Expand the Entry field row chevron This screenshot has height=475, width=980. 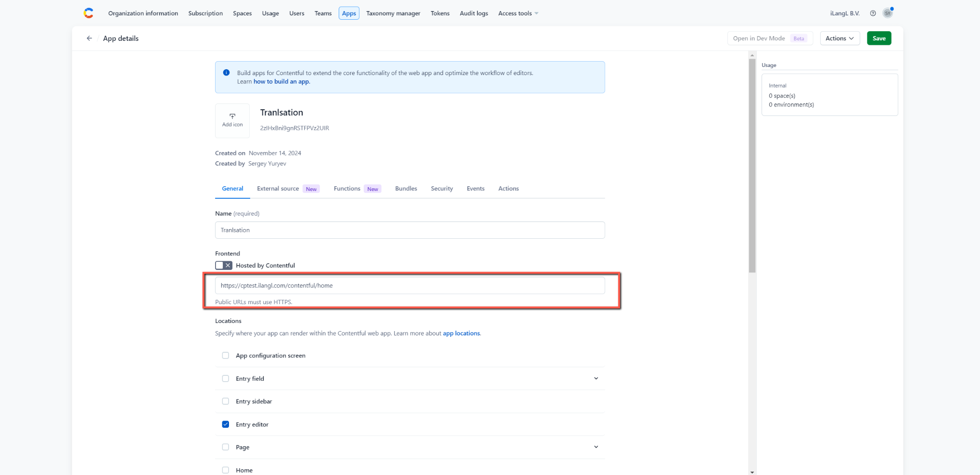pos(596,379)
